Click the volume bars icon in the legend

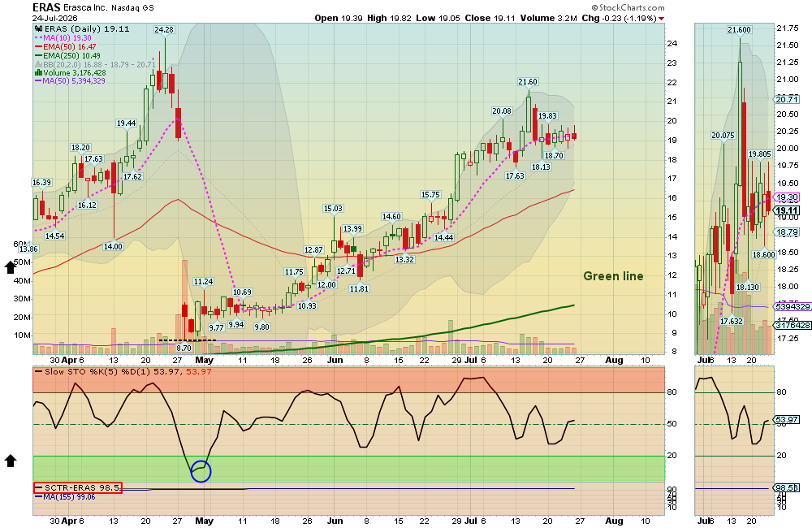[38, 73]
